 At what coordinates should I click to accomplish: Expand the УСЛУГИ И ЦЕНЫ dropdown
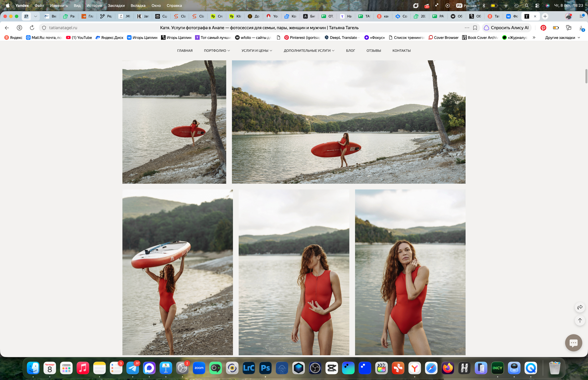(x=257, y=51)
